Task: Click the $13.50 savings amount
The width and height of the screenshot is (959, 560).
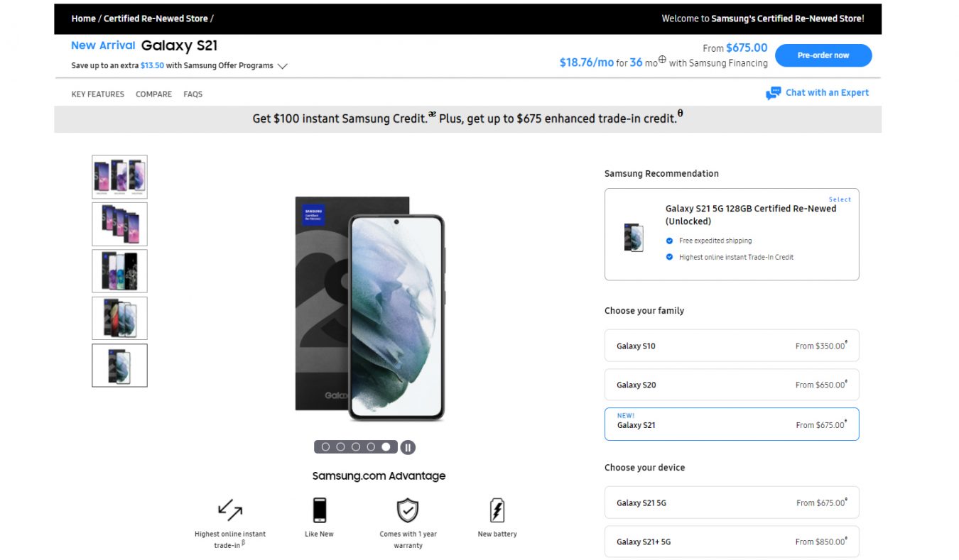Action: (x=152, y=65)
